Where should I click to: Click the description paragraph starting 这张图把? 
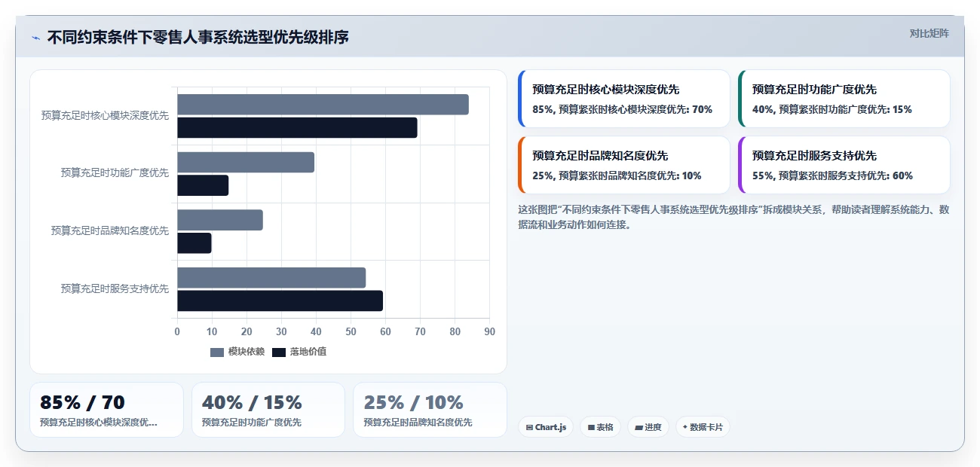pyautogui.click(x=733, y=217)
